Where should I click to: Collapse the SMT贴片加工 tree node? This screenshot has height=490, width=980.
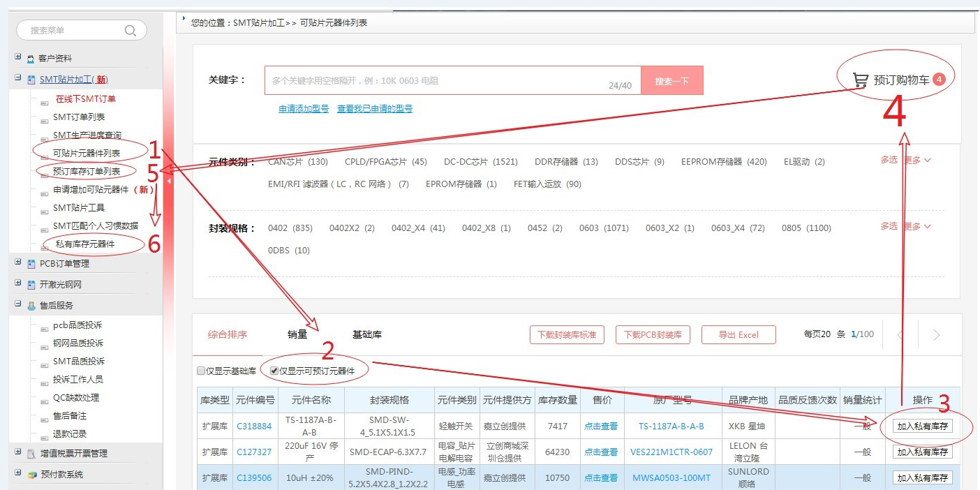pyautogui.click(x=18, y=78)
